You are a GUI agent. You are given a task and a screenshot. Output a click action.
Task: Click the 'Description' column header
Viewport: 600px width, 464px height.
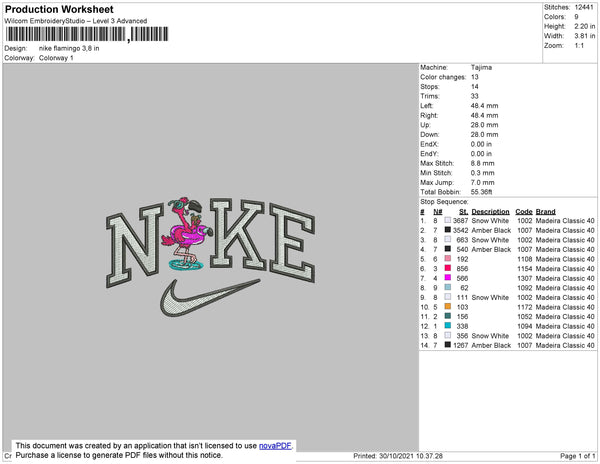[x=490, y=212]
